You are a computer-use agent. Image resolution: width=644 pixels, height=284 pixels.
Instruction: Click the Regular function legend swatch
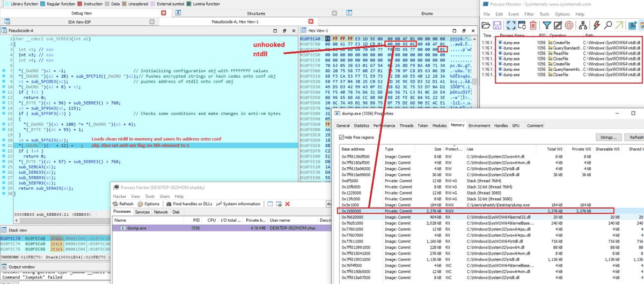pyautogui.click(x=43, y=4)
